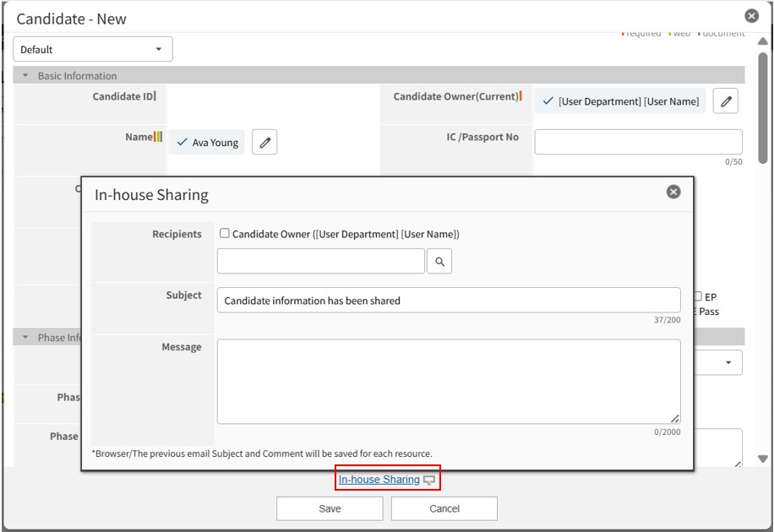This screenshot has height=532, width=774.
Task: Open the In-house Sharing link
Action: coord(379,480)
